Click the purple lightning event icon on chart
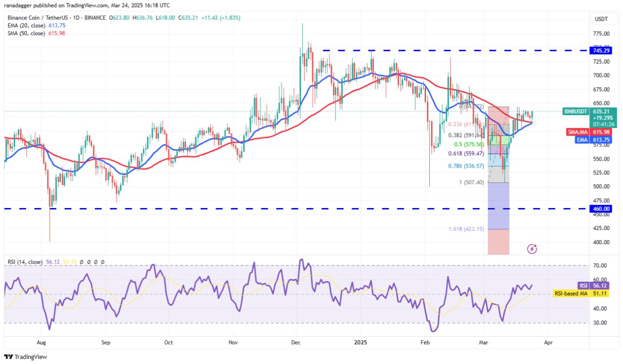Image resolution: width=623 pixels, height=364 pixels. point(532,249)
